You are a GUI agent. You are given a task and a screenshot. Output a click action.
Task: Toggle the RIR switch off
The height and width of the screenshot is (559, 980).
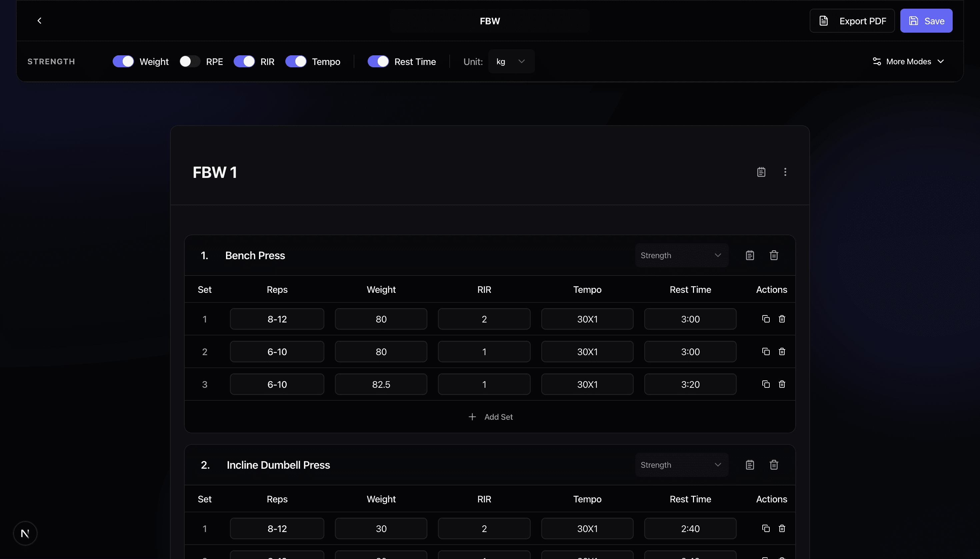(x=244, y=61)
